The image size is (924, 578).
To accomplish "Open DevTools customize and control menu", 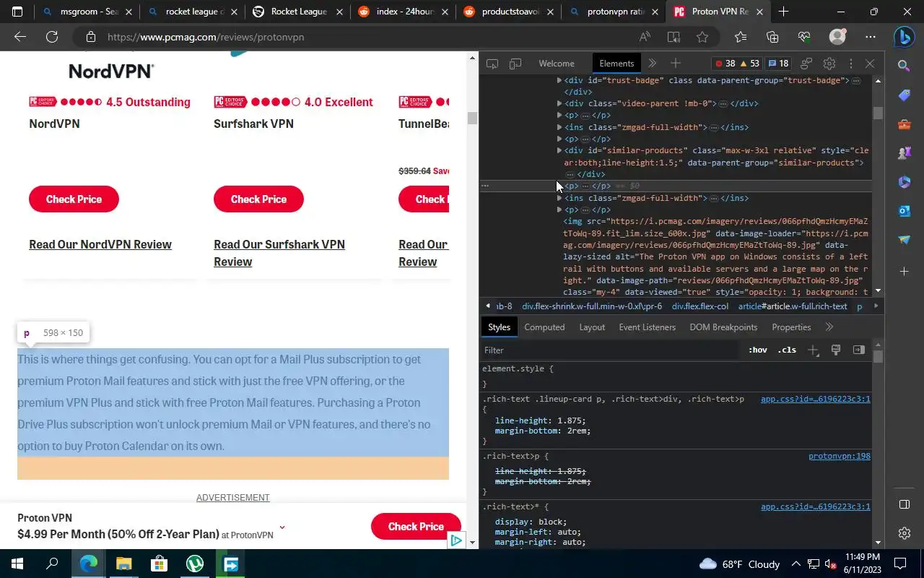I will 850,64.
